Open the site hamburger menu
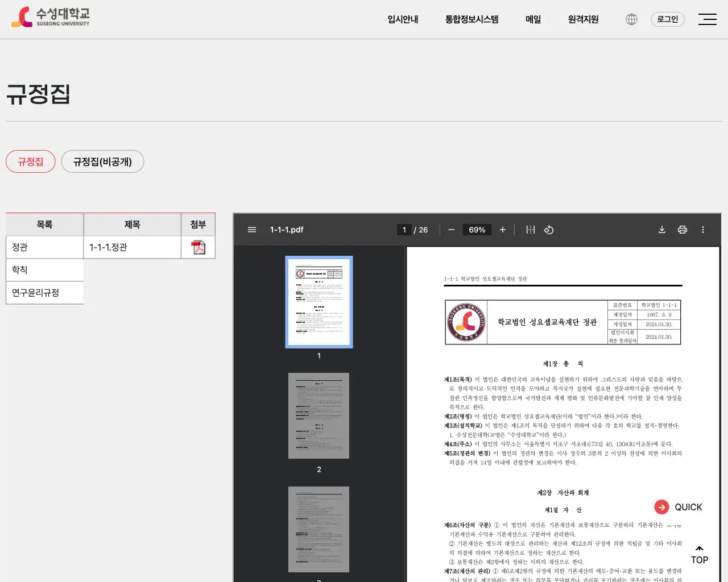This screenshot has height=582, width=728. [708, 19]
